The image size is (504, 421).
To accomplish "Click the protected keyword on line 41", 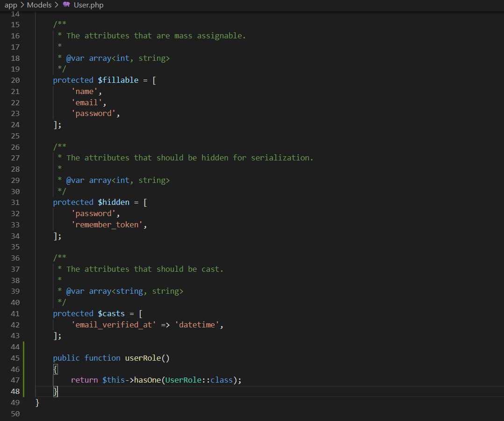I will coord(73,313).
